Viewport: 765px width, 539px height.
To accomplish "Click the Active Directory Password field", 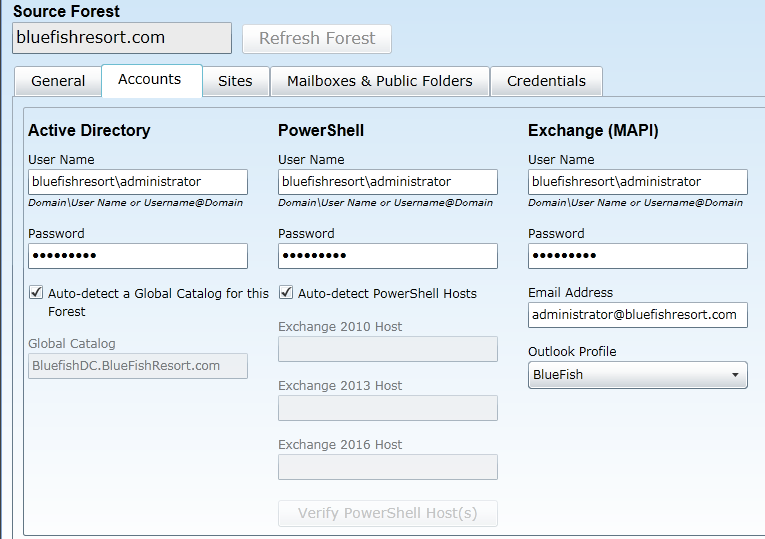I will pos(138,256).
